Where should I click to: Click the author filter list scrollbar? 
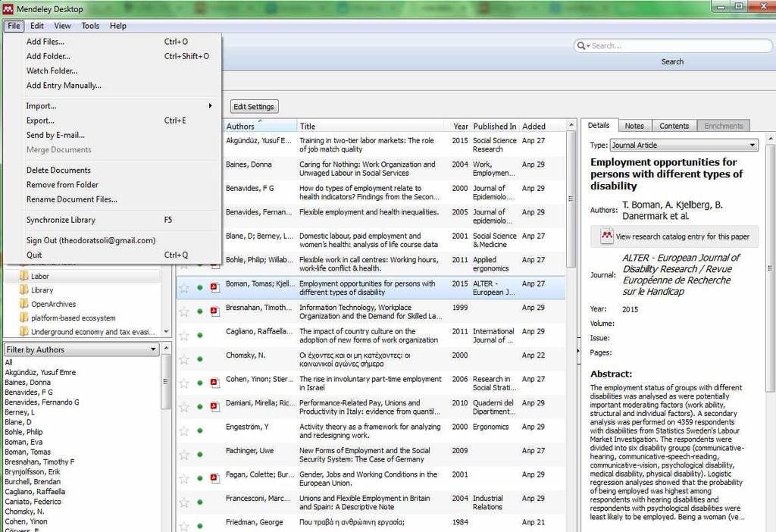[x=166, y=381]
